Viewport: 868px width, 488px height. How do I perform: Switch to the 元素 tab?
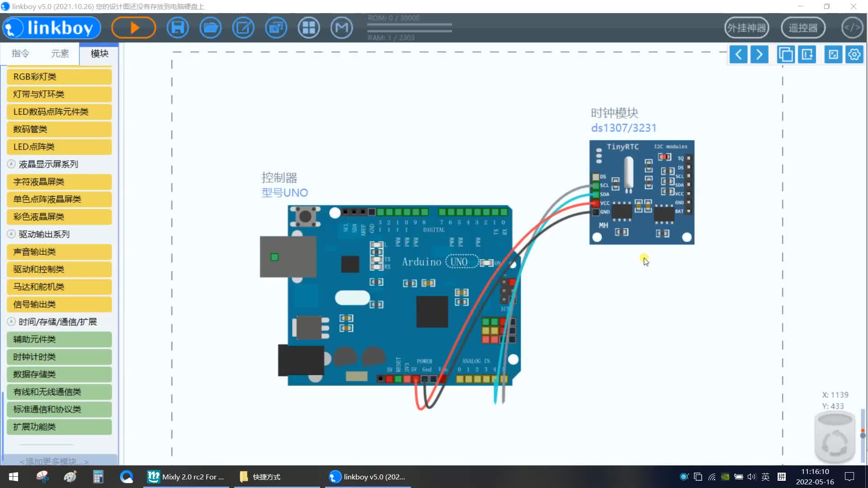tap(60, 54)
